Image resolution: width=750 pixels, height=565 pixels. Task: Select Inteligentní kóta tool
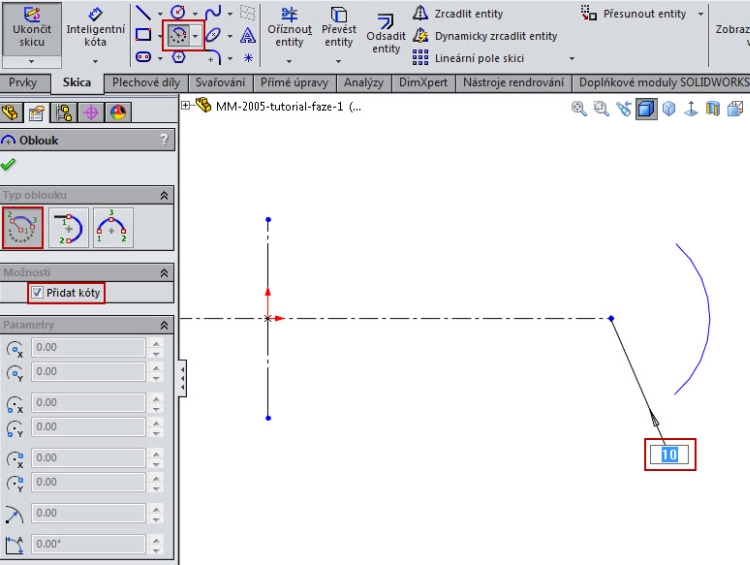click(x=95, y=28)
